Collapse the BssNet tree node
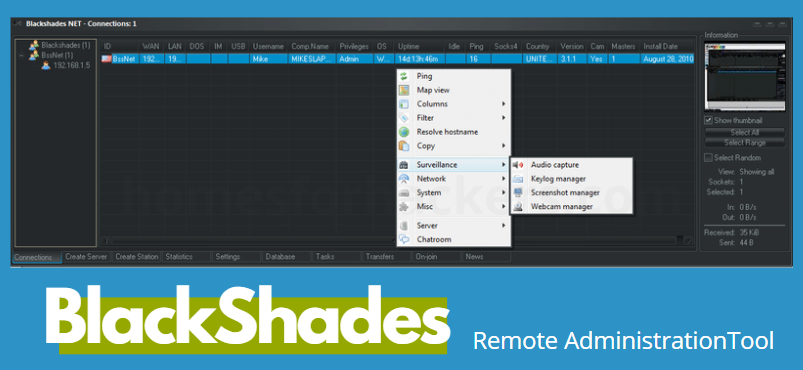The image size is (803, 370). pyautogui.click(x=21, y=55)
